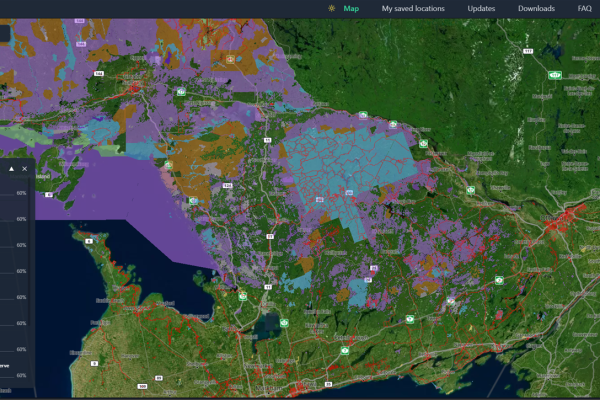This screenshot has width=600, height=400.
Task: Toggle the sun light/dark theme icon
Action: [331, 9]
